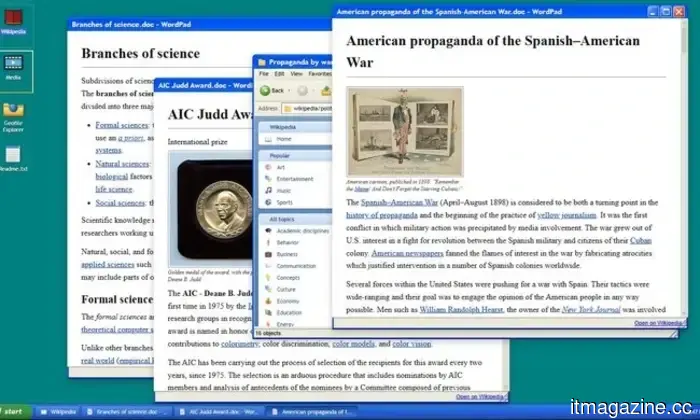Viewport: 700px width, 420px height.
Task: Follow the color models link
Action: click(353, 344)
